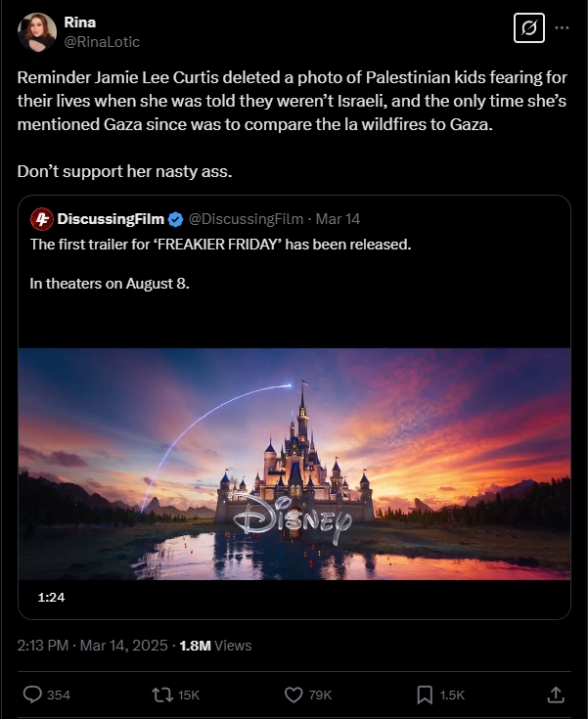Click DiscussingFilm's red avatar logo

[42, 219]
